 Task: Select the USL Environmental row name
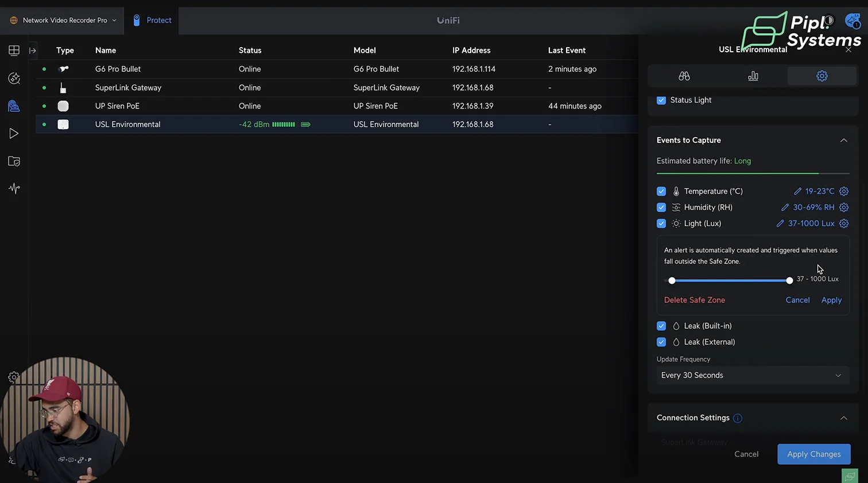tap(127, 124)
